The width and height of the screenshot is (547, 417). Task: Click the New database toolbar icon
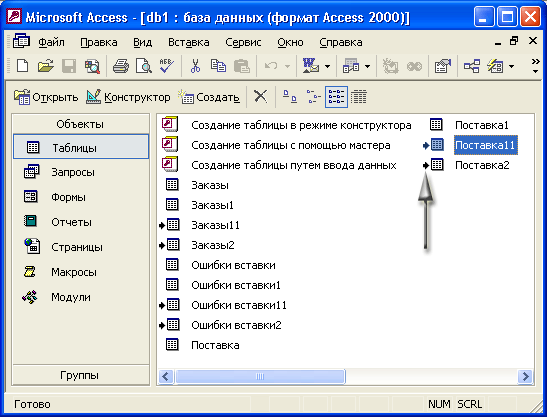[x=23, y=66]
